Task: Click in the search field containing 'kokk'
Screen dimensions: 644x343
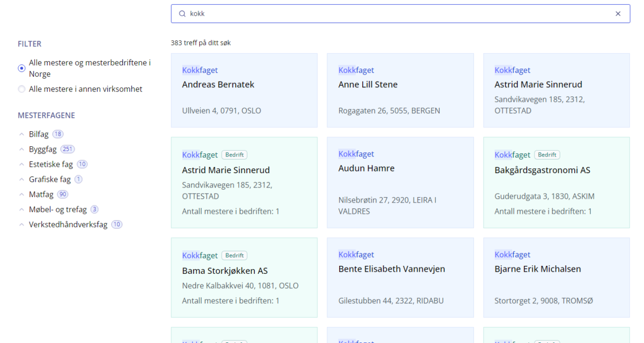Action: click(397, 14)
